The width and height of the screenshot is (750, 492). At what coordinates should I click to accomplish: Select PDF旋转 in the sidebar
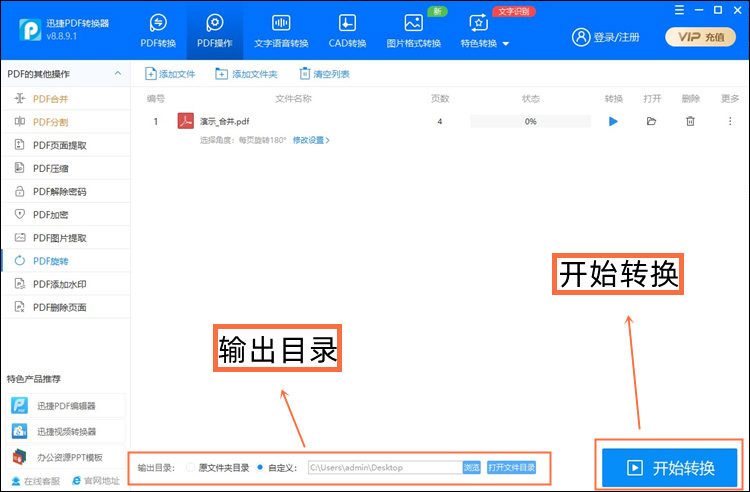point(66,261)
